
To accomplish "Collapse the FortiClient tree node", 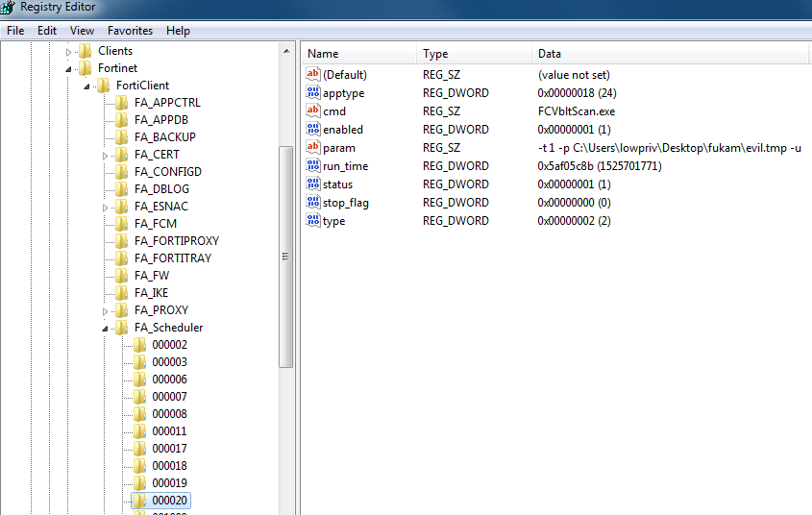I will (87, 86).
